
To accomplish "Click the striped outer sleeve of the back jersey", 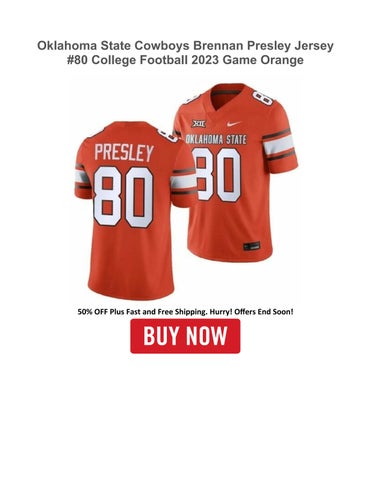I will point(82,179).
